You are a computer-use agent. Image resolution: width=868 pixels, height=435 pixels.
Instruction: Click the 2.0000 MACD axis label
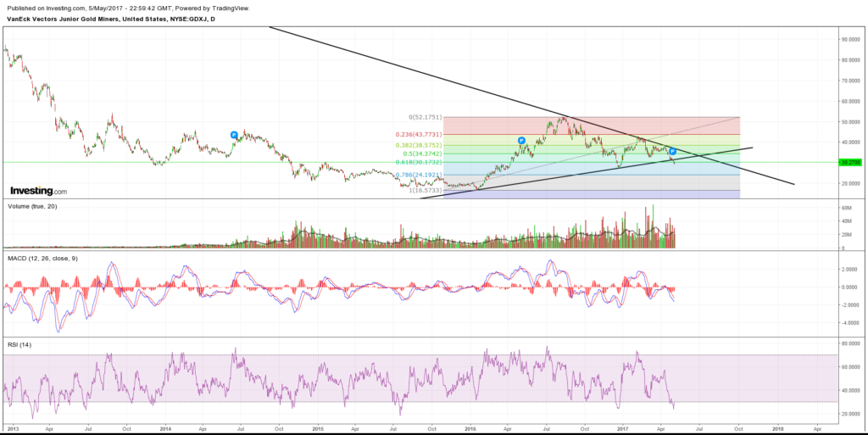coord(851,269)
